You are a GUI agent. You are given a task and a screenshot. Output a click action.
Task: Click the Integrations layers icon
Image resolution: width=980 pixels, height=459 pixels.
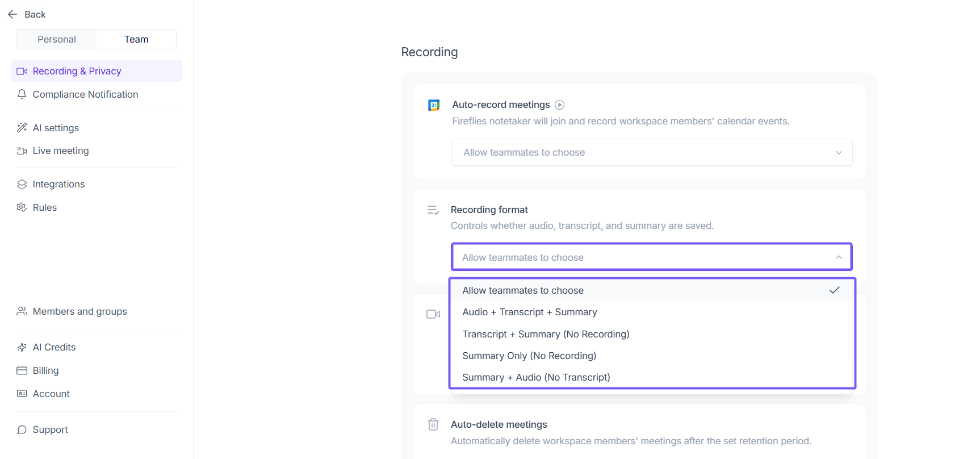pos(22,185)
